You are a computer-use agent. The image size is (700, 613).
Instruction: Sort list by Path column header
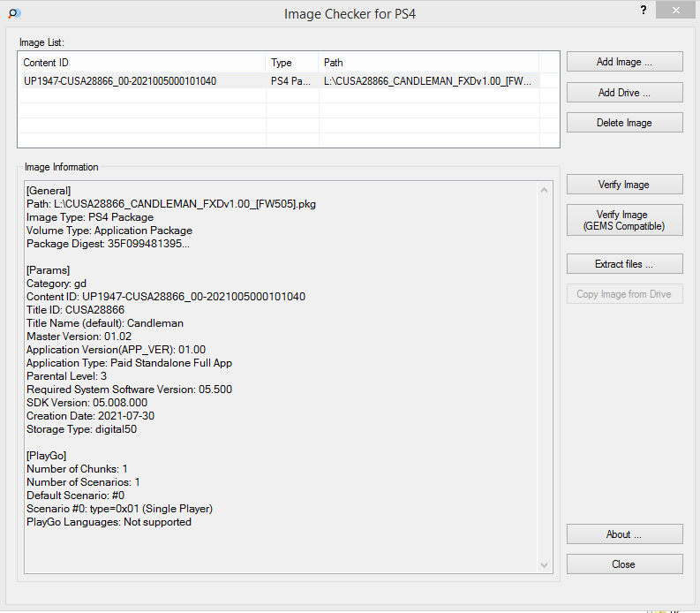(x=429, y=63)
